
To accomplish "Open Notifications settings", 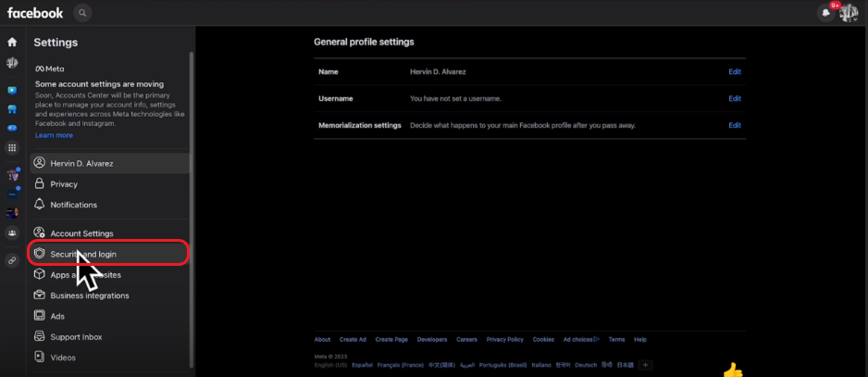I will coord(109,205).
